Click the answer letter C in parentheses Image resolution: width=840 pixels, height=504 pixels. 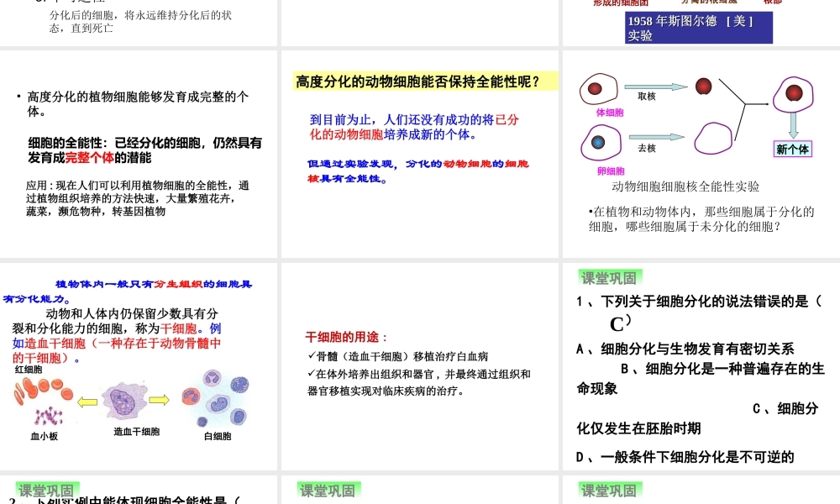point(617,324)
